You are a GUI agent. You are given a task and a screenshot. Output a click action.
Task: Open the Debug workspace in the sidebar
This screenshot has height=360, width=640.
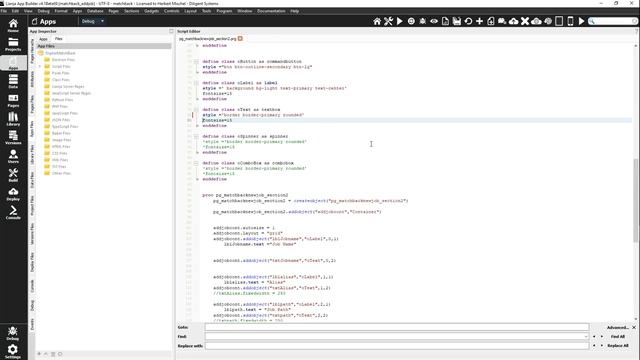[x=13, y=333]
